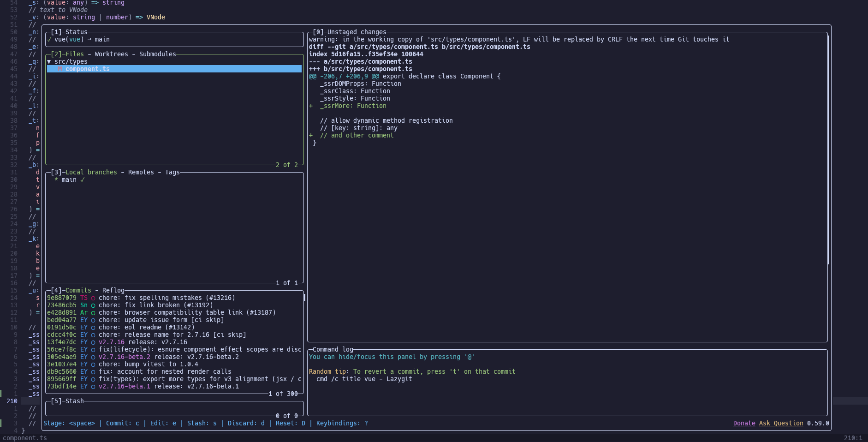
Task: Click the Unstaged changes panel scrollbar
Action: (828, 150)
